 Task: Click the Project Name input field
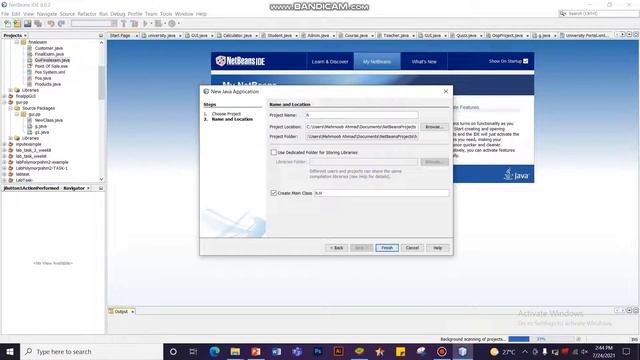tap(362, 115)
